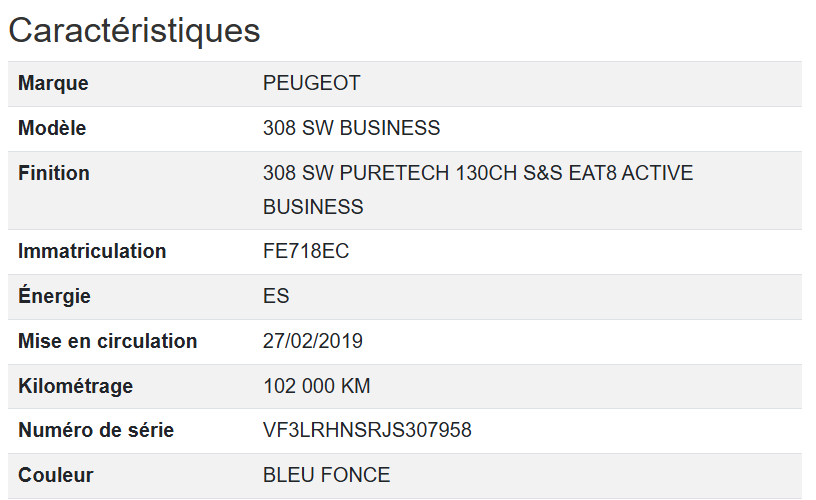Select the 102 000 KM mileage value
Viewport: 816px width, 500px height.
[x=317, y=386]
